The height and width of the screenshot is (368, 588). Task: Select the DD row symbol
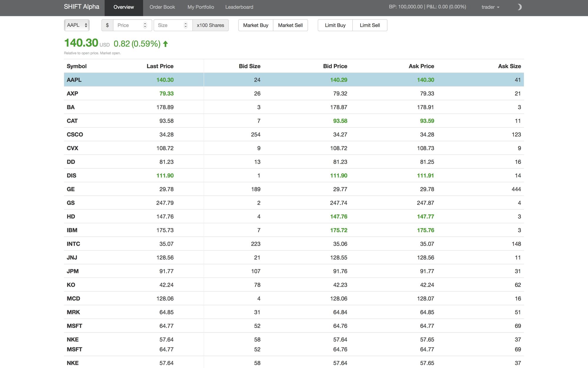(71, 162)
